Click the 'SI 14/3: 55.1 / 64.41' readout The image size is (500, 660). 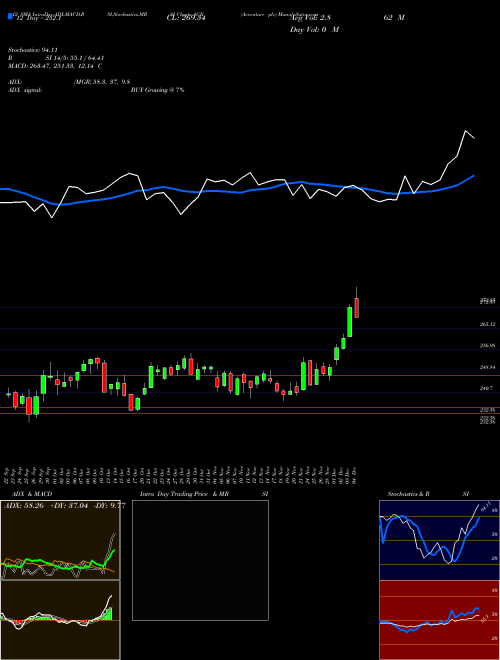[x=75, y=58]
